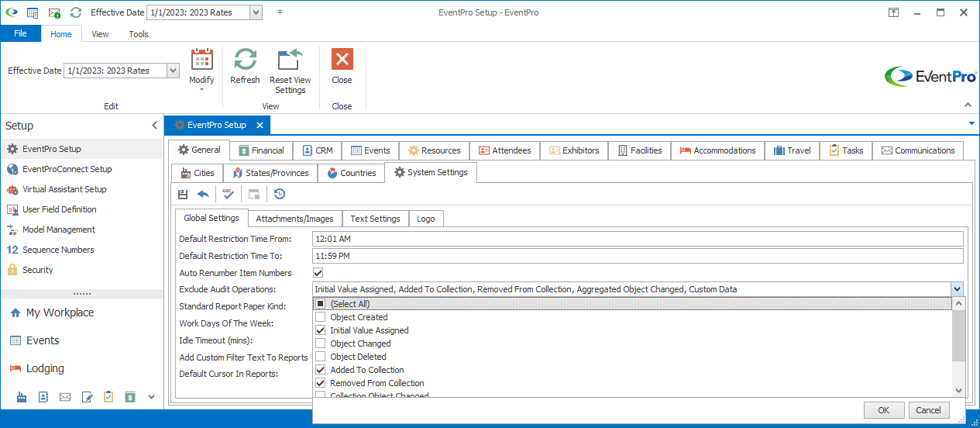Open the document tab list dropdown arrow
980x428 pixels.
click(971, 123)
